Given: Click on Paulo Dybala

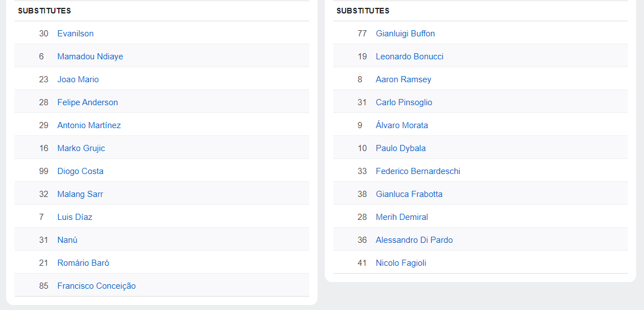Looking at the screenshot, I should 400,148.
